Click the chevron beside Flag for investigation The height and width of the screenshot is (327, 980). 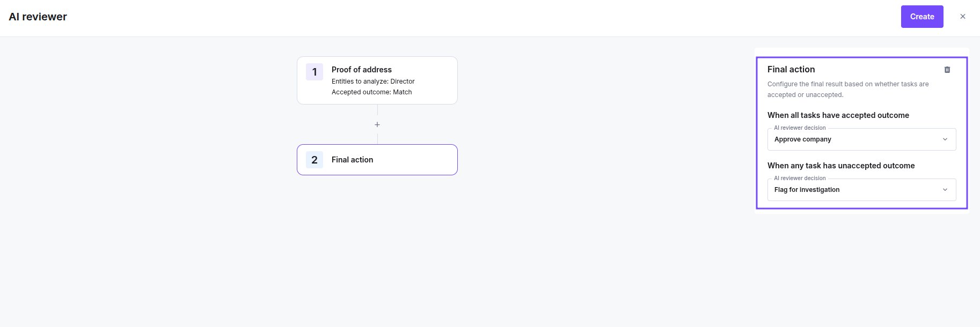(945, 190)
